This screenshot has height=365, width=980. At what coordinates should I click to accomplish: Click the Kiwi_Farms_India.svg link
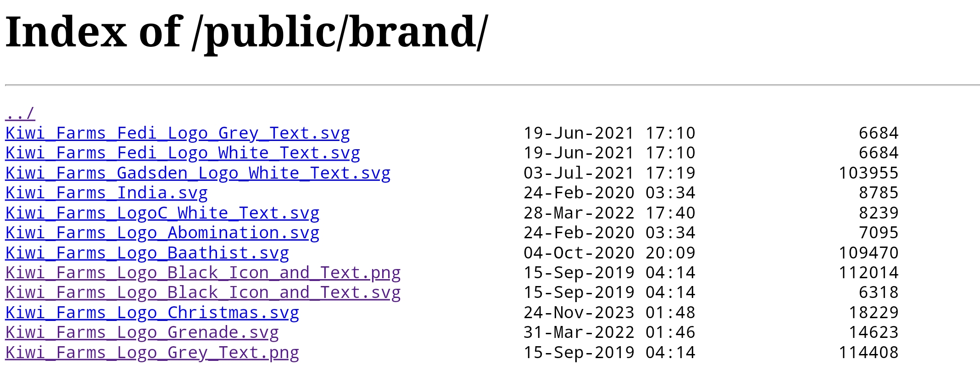tap(106, 193)
